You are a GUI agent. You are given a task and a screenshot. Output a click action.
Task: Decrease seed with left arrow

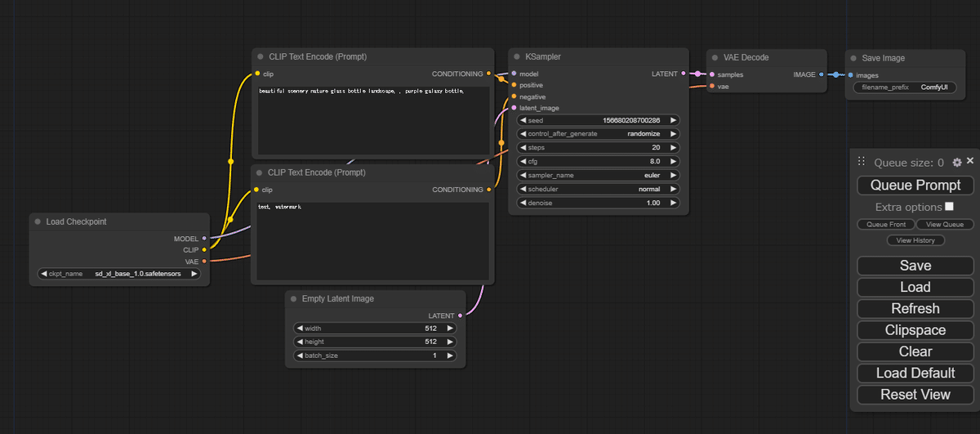523,120
